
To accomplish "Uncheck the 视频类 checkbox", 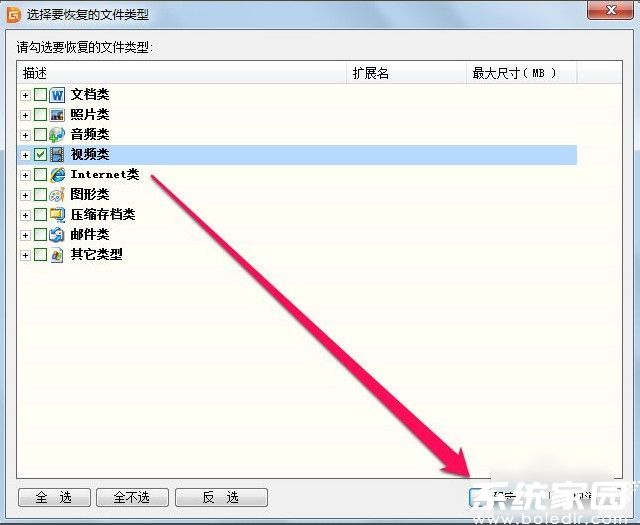I will tap(40, 154).
